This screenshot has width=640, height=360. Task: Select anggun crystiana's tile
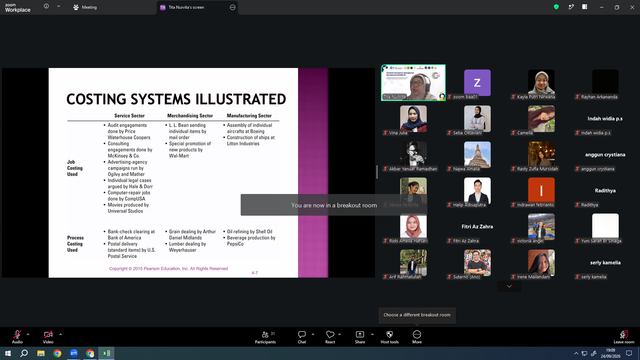tap(605, 154)
